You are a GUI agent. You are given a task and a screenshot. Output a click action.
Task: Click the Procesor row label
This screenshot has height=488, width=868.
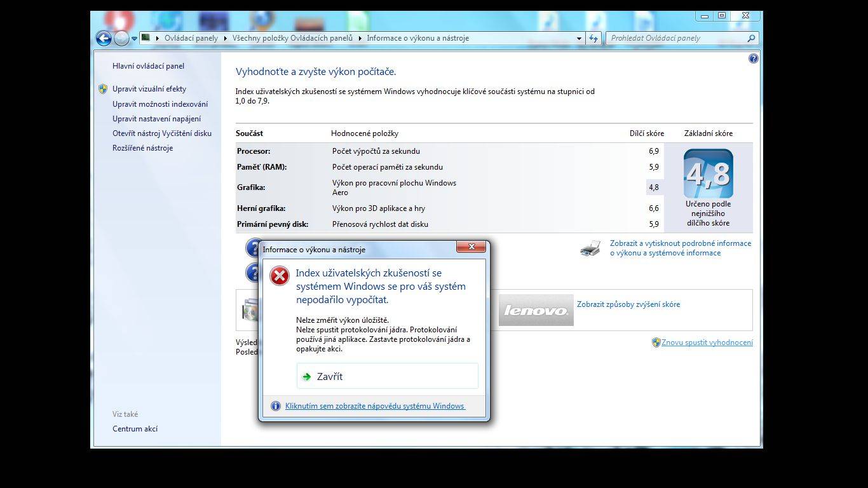click(x=254, y=151)
